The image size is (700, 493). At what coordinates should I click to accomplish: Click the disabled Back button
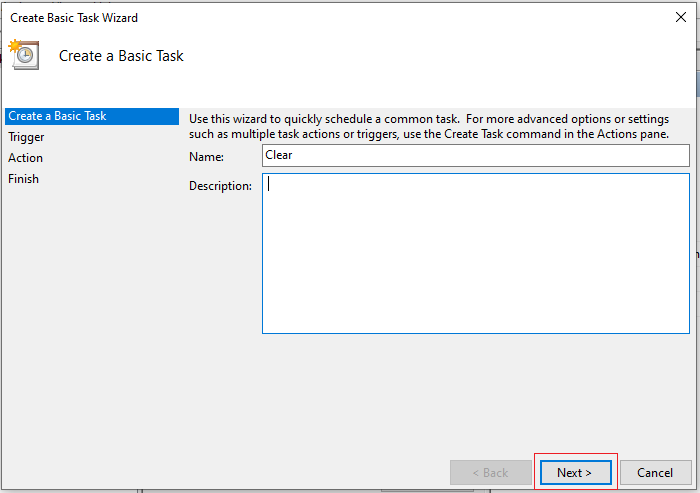coord(490,472)
